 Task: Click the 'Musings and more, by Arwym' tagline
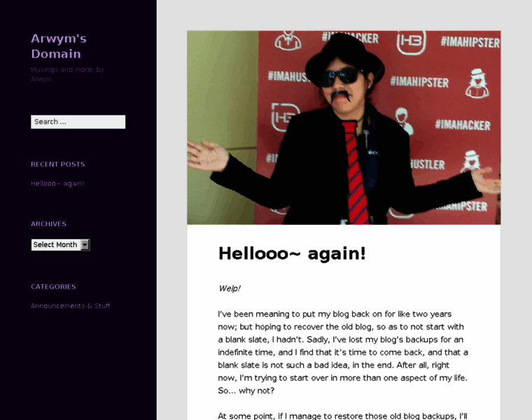tap(67, 74)
